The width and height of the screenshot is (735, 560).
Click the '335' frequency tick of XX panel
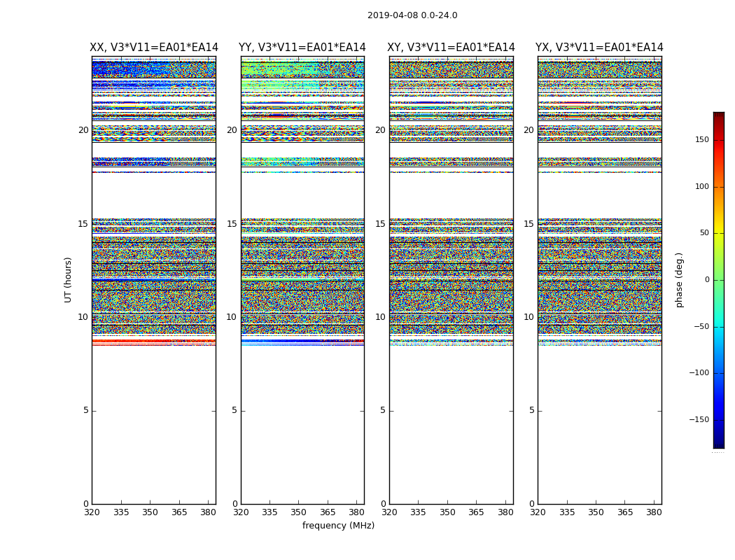pos(121,512)
